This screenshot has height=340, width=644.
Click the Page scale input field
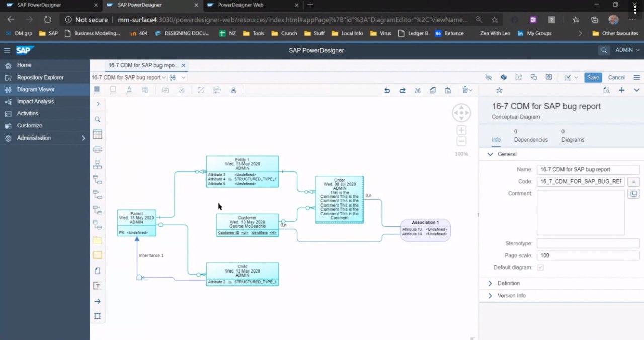click(588, 255)
